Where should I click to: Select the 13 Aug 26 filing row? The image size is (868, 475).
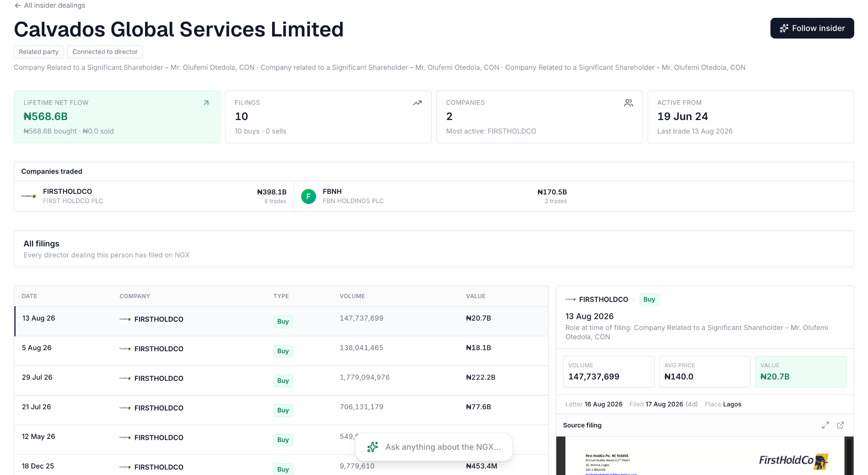point(281,321)
